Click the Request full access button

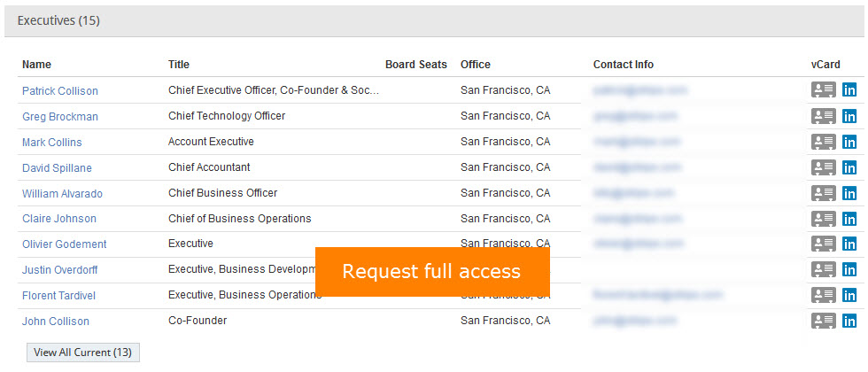[432, 272]
